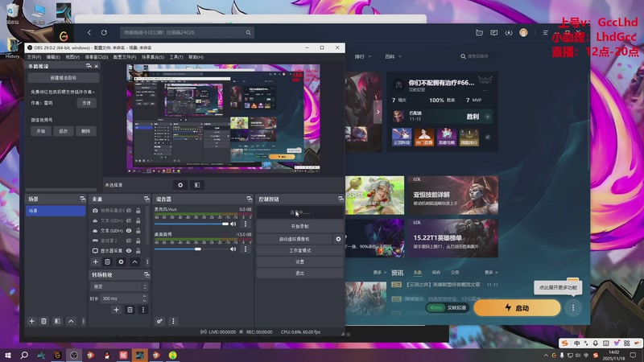Delete selected scene with the trash icon

click(43, 321)
